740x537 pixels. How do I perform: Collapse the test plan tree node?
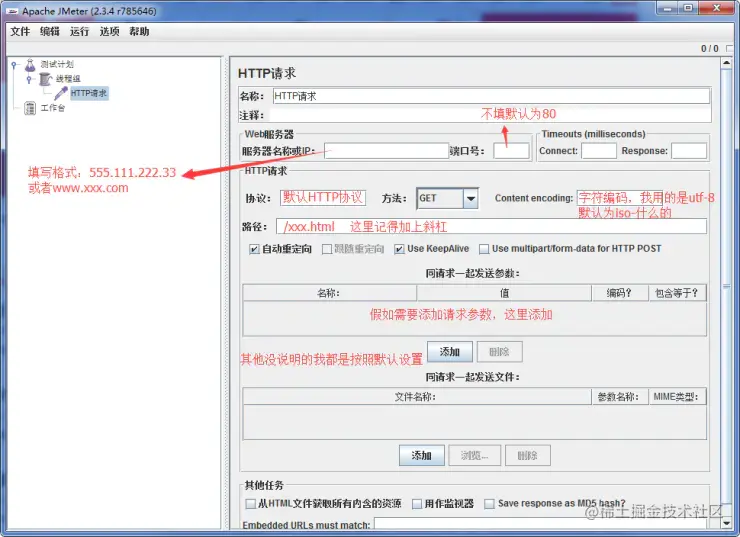pos(14,65)
